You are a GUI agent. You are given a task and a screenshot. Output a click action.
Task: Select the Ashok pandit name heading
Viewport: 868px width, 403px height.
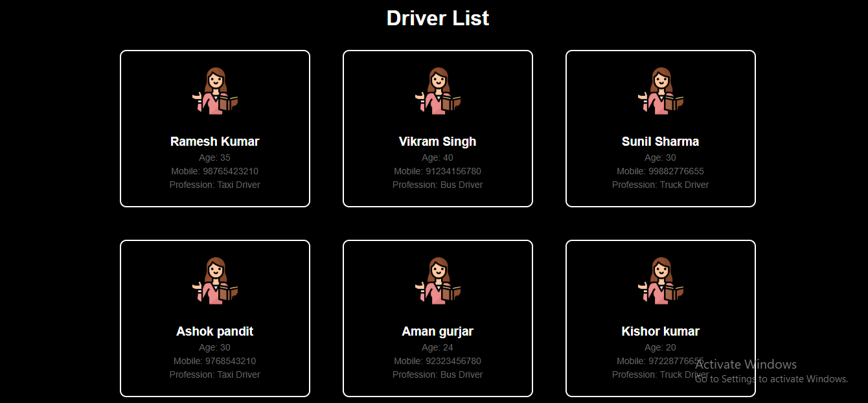(215, 331)
